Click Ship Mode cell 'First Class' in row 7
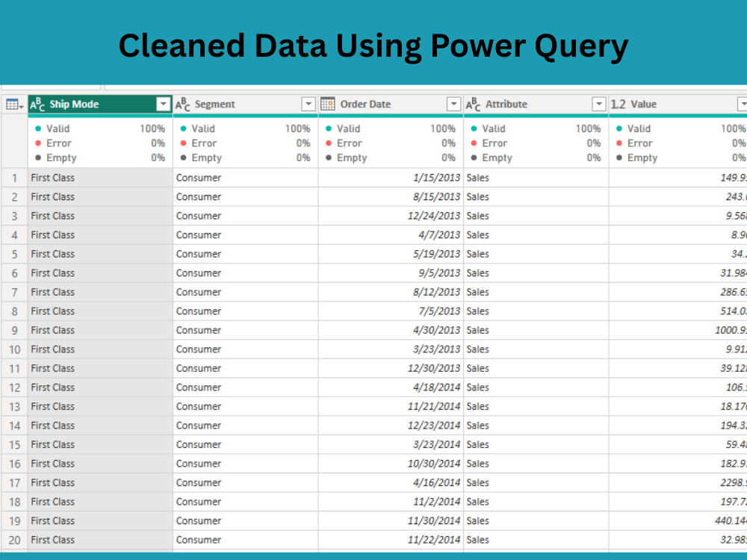Screen dimensions: 747x560 (100, 292)
